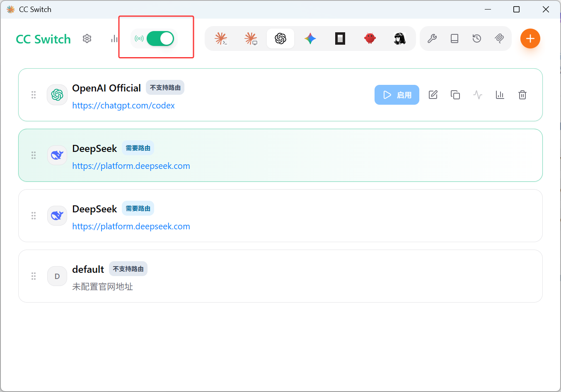Open usage statistics icon beside the settings gear
This screenshot has height=392, width=561.
[114, 38]
